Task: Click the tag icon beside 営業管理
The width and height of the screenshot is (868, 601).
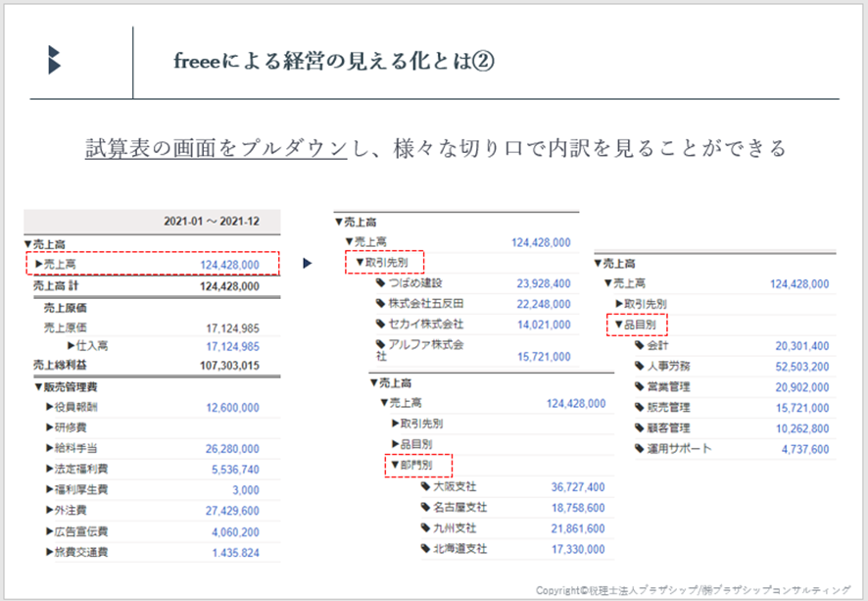Action: [x=640, y=386]
